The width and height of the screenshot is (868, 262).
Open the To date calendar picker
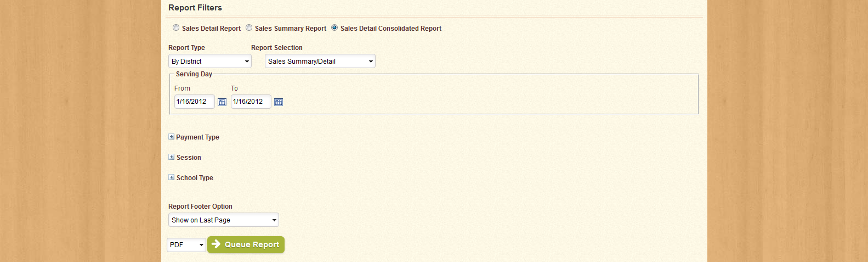pos(279,102)
